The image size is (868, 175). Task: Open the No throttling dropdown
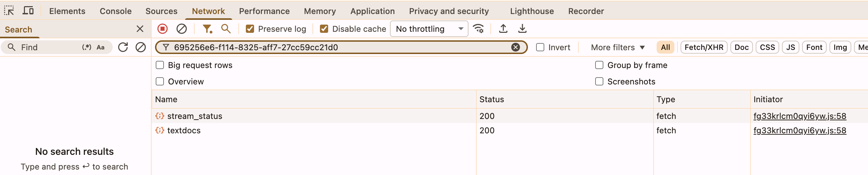429,29
